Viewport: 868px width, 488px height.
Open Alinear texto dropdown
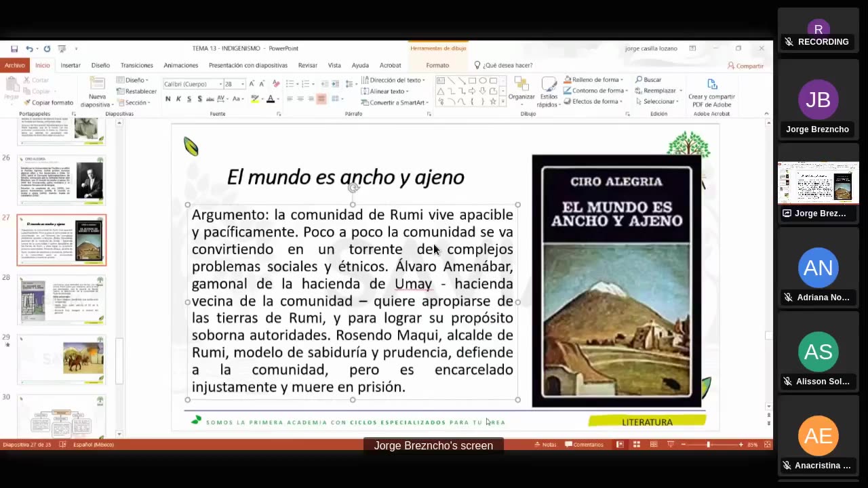[x=384, y=91]
